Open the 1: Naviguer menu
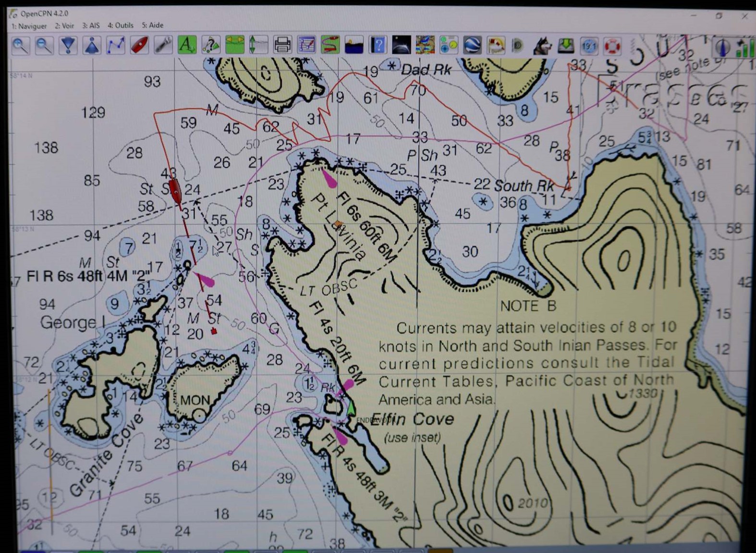This screenshot has width=756, height=553. (x=29, y=25)
